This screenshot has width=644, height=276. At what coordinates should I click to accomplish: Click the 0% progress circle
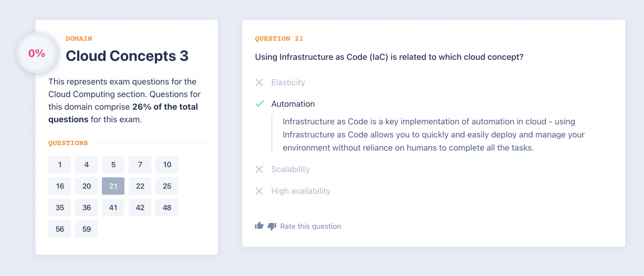point(37,53)
